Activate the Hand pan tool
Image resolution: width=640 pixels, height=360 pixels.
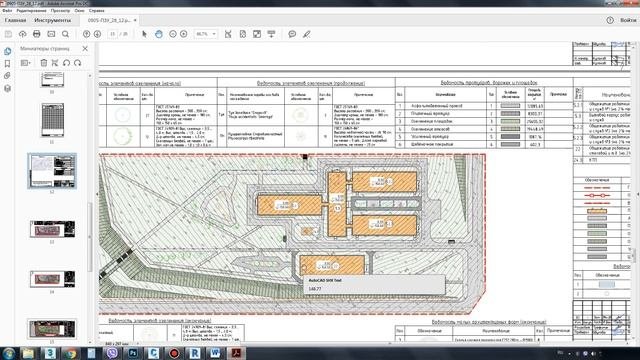coord(159,34)
